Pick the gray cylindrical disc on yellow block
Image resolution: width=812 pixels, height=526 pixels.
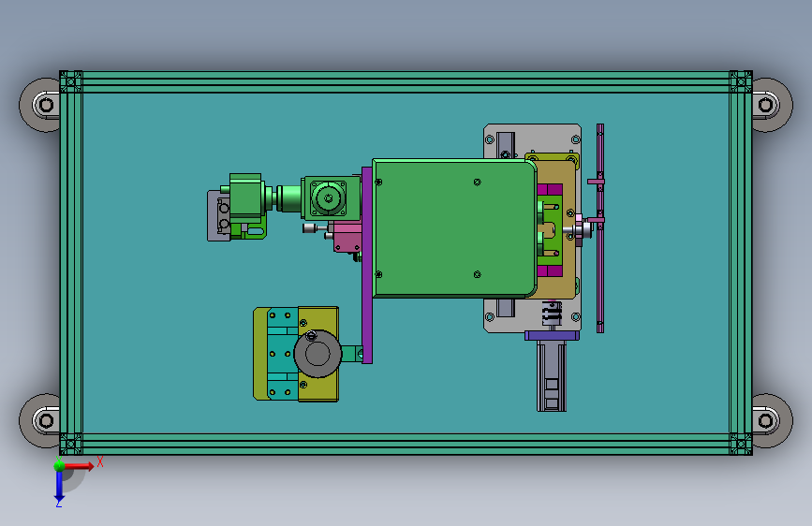click(x=317, y=354)
